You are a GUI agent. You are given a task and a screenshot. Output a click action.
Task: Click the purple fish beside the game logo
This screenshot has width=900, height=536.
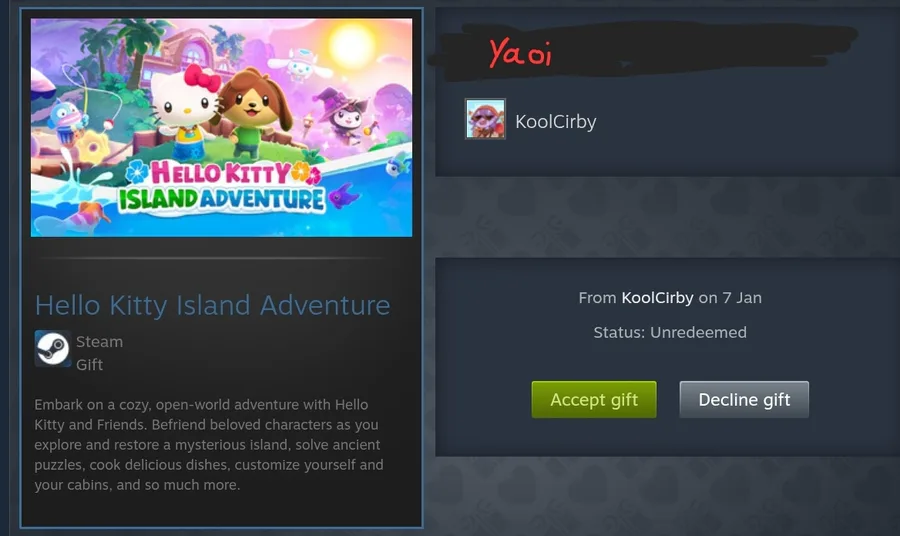[344, 196]
